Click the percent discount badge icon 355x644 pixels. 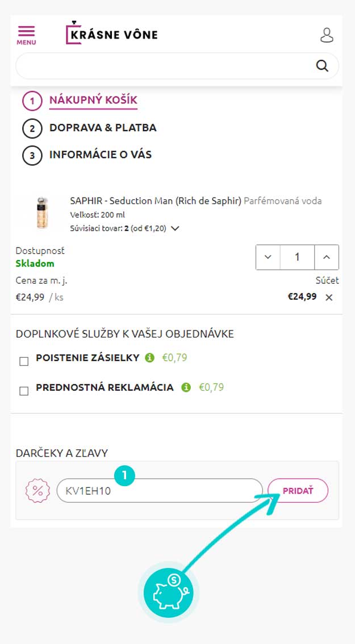coord(37,491)
